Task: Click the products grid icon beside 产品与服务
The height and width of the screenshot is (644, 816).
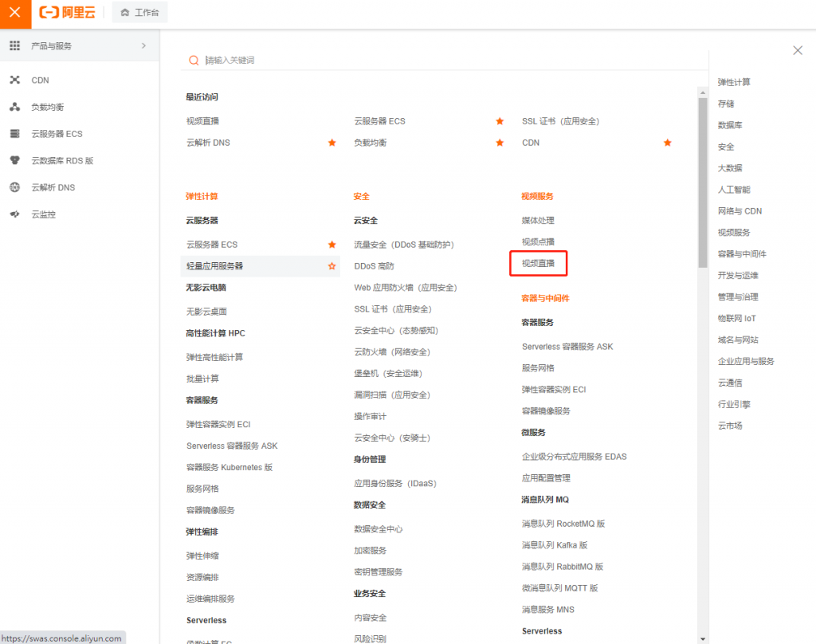Action: coord(14,45)
